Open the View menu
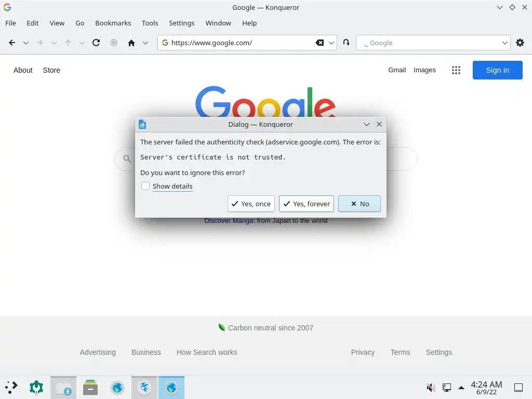 pos(57,23)
